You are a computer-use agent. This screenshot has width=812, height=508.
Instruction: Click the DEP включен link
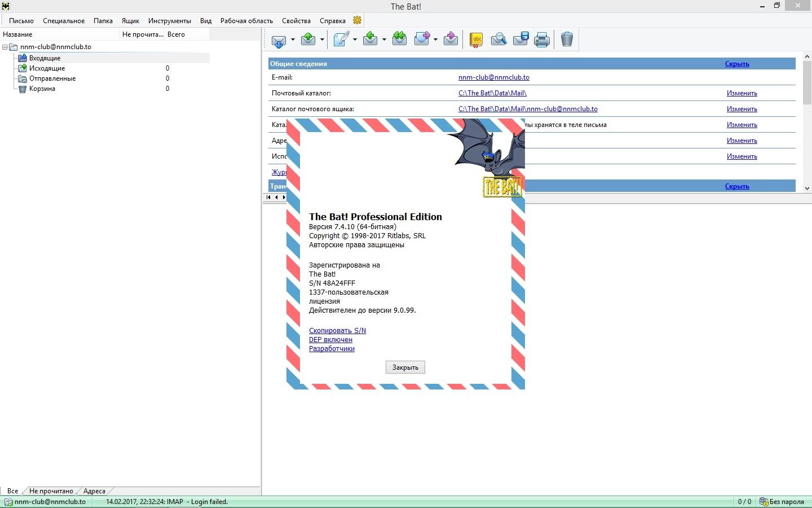pyautogui.click(x=330, y=340)
